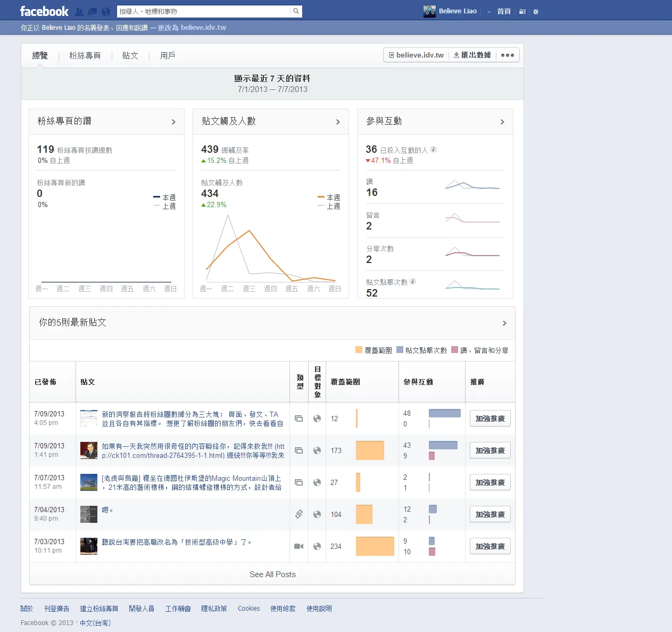The height and width of the screenshot is (632, 672).
Task: Click the search field 搜尋人、地標和事物
Action: click(204, 11)
